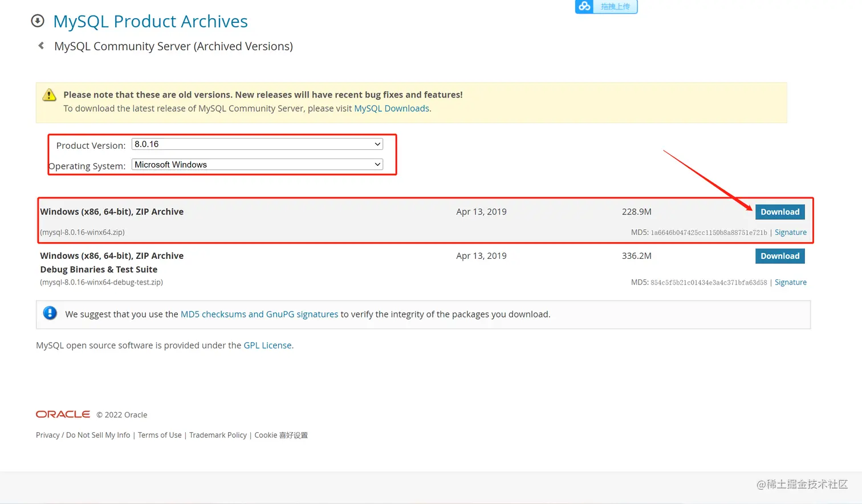Select filename text (mysql-8.0.16-winx64.zip)
This screenshot has height=504, width=862.
click(82, 233)
